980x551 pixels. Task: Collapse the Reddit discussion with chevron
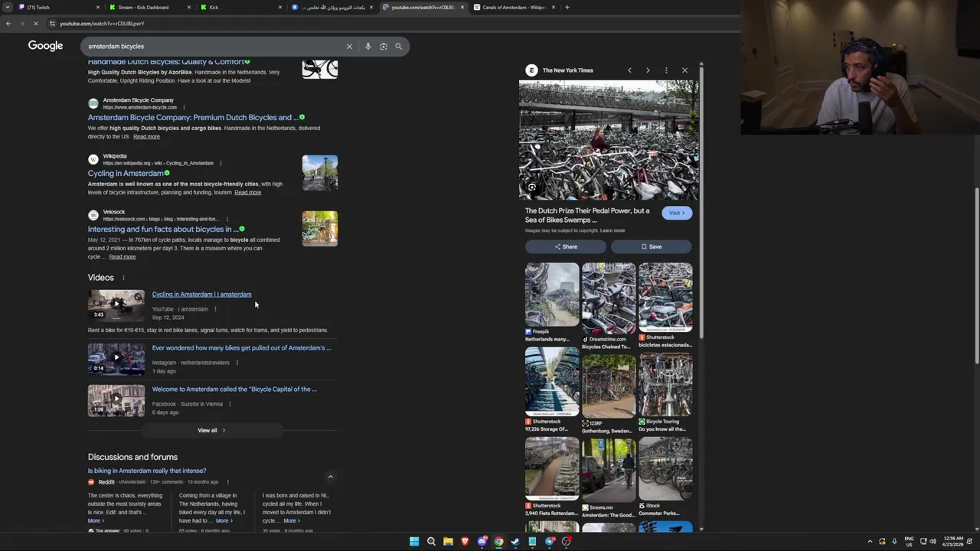331,477
